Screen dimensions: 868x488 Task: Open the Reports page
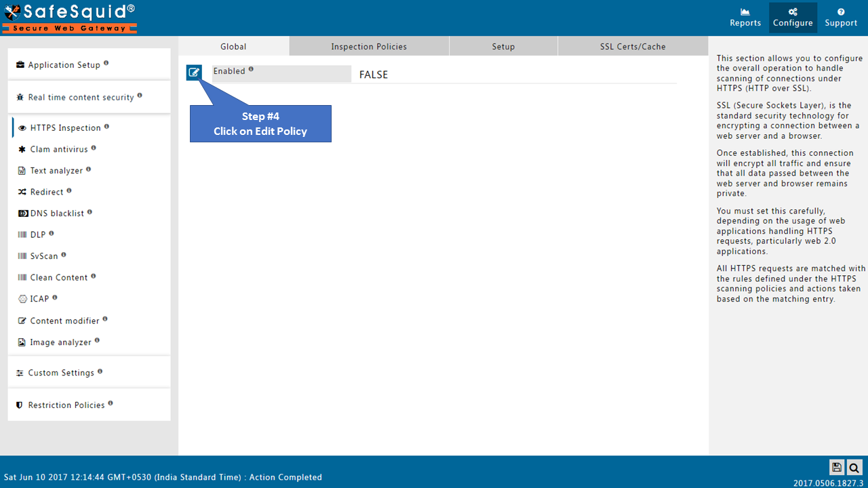(745, 17)
